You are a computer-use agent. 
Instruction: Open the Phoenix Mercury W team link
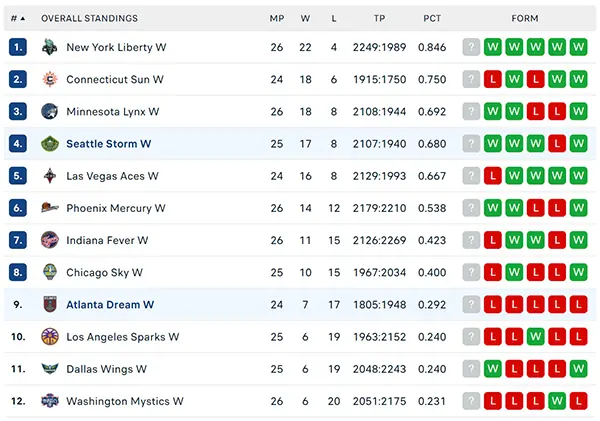point(116,208)
